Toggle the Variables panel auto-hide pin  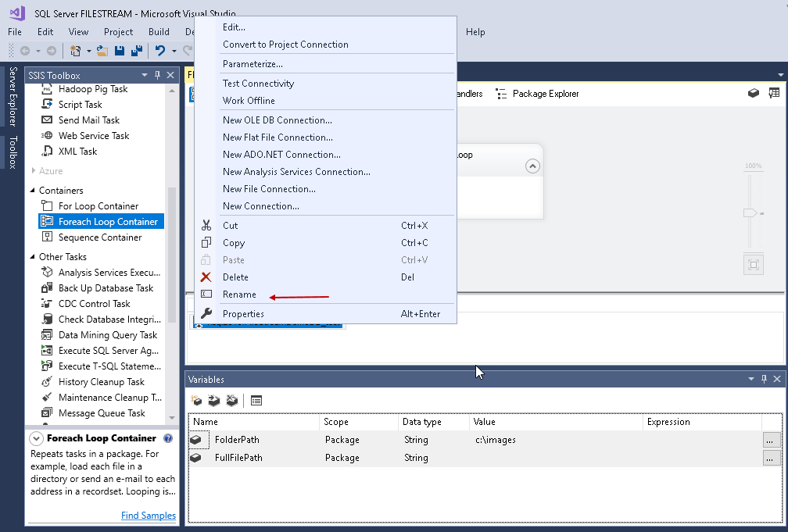click(x=764, y=379)
